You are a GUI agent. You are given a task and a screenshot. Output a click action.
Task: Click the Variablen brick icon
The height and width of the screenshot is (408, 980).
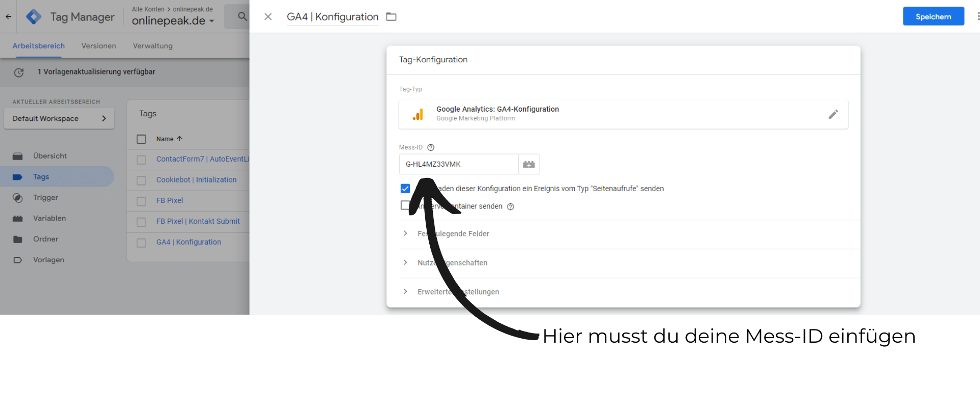point(18,219)
